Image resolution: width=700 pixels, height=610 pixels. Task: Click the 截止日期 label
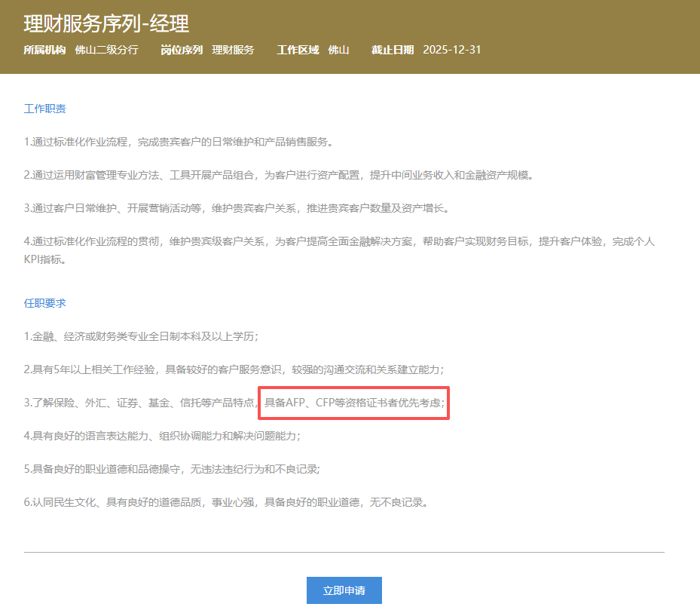[393, 50]
